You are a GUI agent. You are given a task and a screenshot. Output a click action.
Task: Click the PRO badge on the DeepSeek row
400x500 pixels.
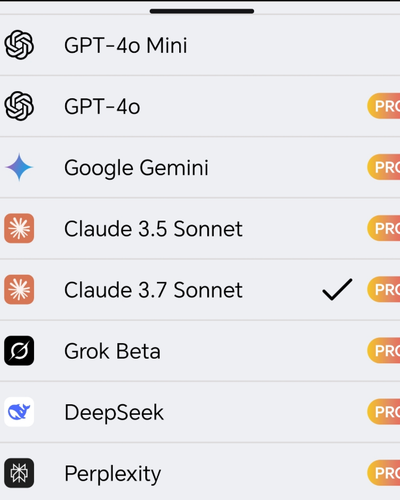(384, 412)
